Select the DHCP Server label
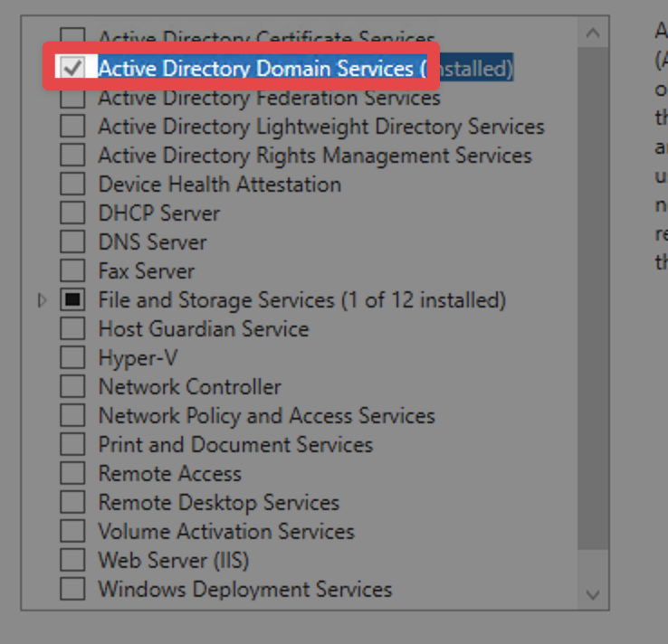 pyautogui.click(x=159, y=213)
